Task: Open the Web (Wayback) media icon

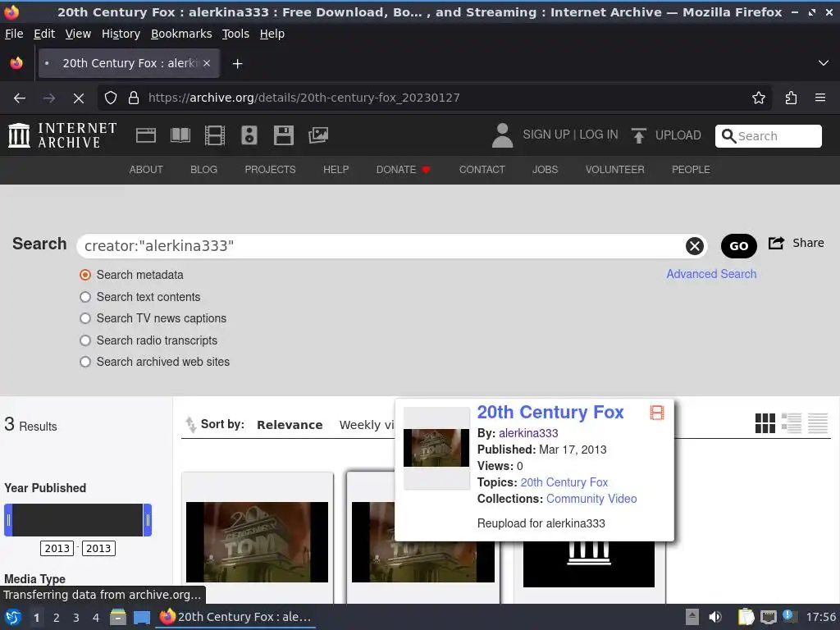Action: tap(146, 135)
